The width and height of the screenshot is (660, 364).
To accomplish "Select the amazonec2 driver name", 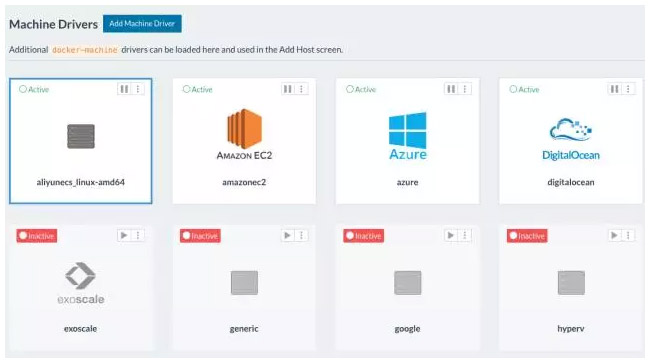I will [244, 182].
